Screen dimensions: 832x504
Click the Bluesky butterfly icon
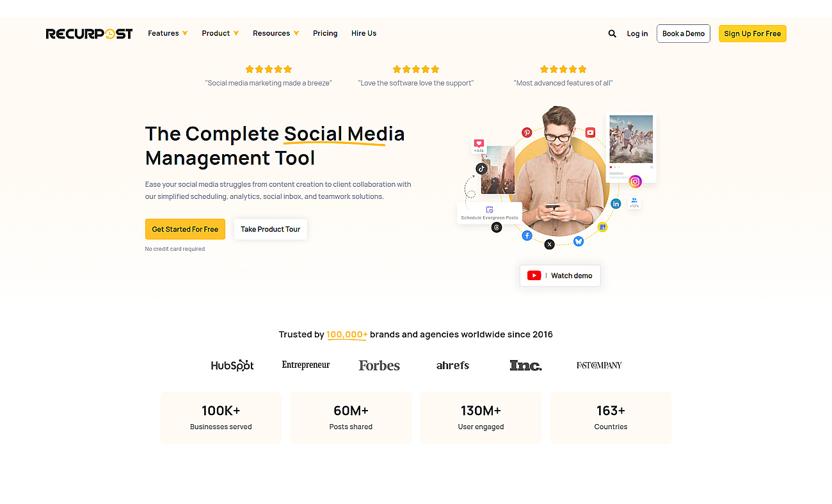[x=579, y=241]
